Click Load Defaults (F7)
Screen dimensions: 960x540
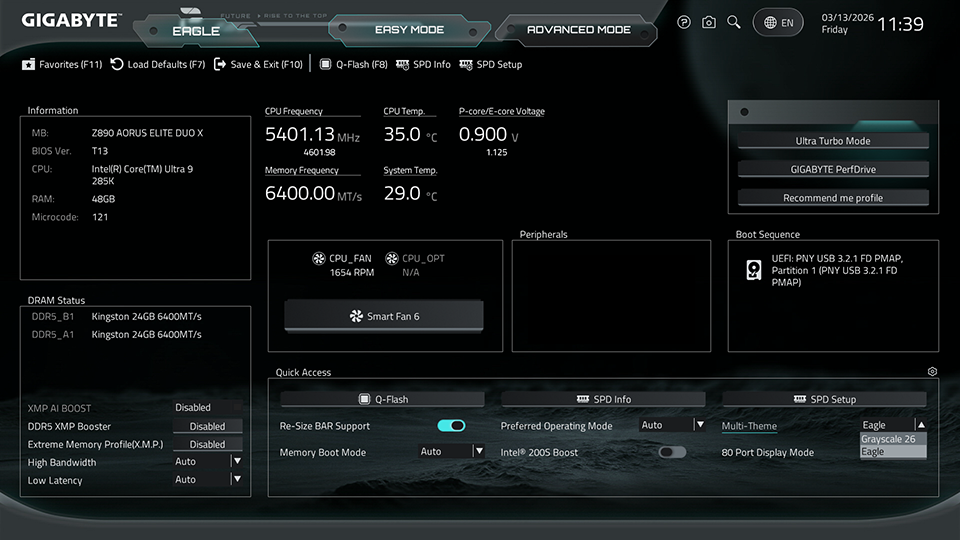pos(158,64)
